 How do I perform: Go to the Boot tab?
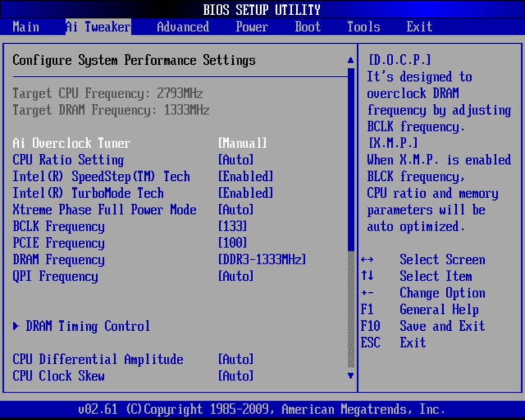point(307,27)
